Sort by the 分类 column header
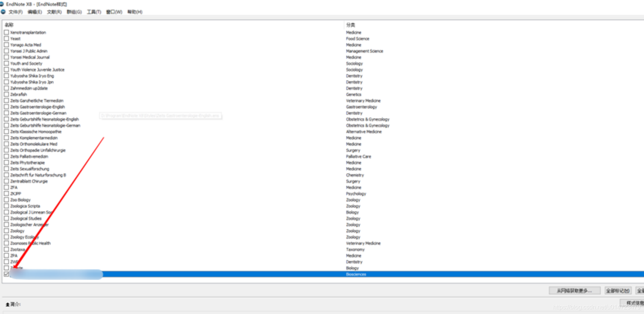This screenshot has height=314, width=644. pyautogui.click(x=351, y=25)
